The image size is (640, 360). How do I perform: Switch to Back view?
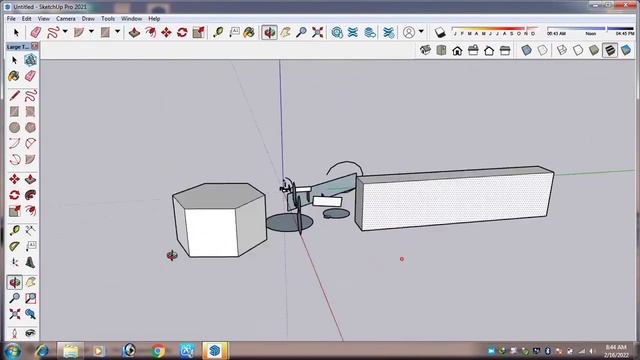tap(489, 50)
